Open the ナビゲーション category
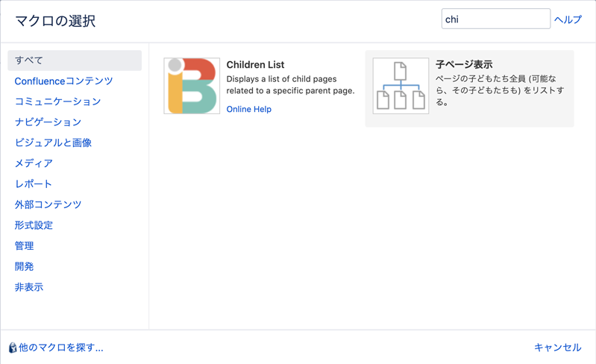The width and height of the screenshot is (596, 364). [48, 122]
